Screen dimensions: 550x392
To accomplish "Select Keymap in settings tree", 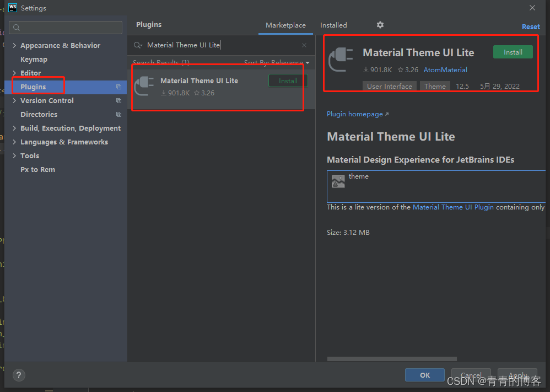I will pos(34,60).
